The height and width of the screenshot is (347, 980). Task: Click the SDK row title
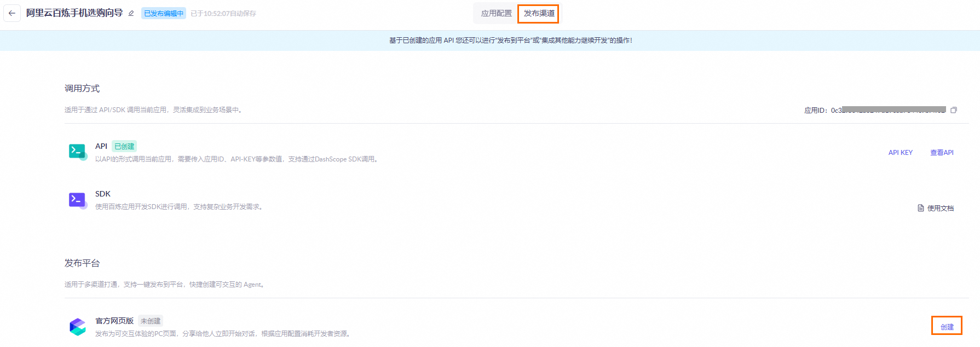[103, 194]
